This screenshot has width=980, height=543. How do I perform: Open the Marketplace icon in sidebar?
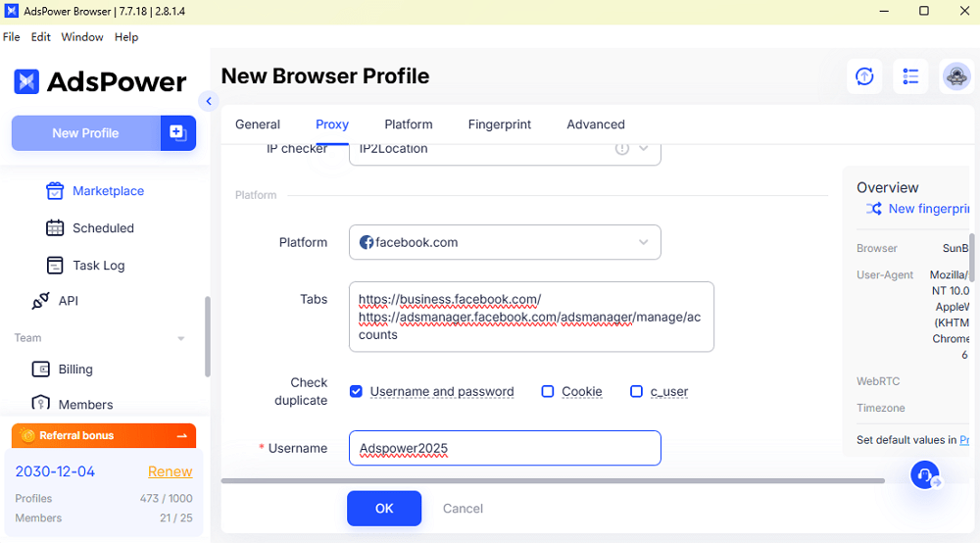(x=55, y=190)
